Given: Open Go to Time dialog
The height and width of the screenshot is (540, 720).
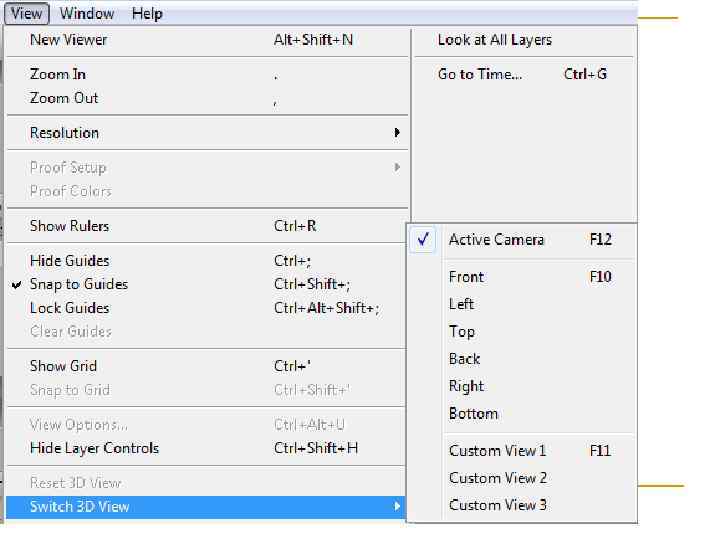Looking at the screenshot, I should (480, 74).
